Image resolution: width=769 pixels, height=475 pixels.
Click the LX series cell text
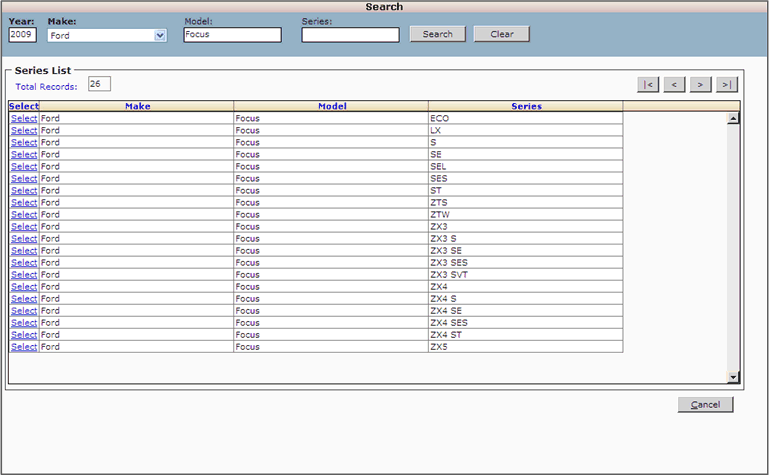pos(436,130)
